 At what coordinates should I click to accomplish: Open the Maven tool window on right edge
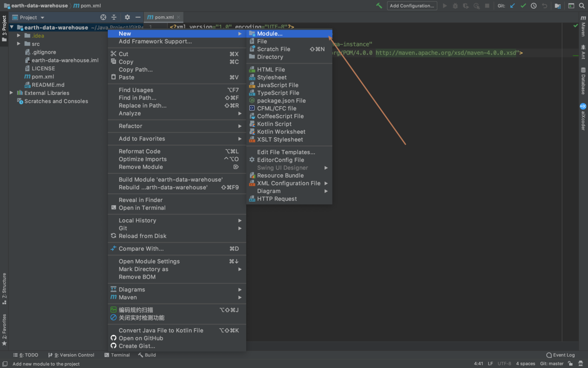click(583, 26)
